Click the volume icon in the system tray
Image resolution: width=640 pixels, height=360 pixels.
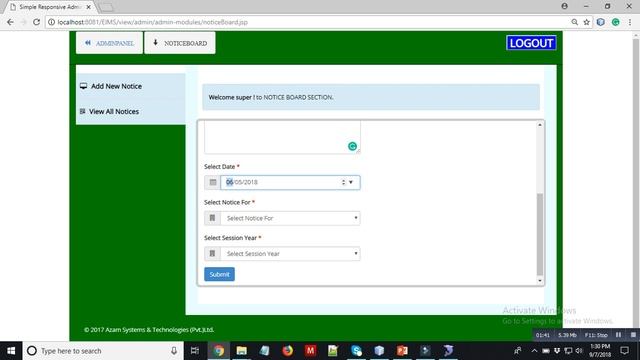[579, 351]
